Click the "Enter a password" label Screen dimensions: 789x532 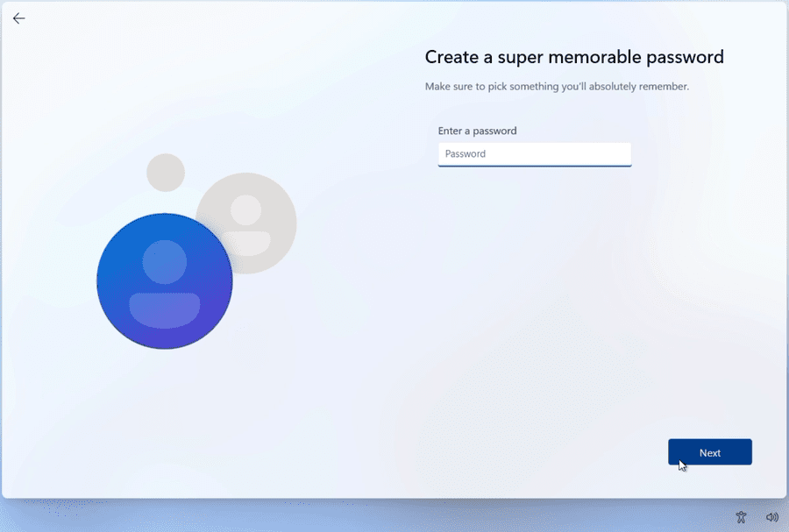(477, 131)
